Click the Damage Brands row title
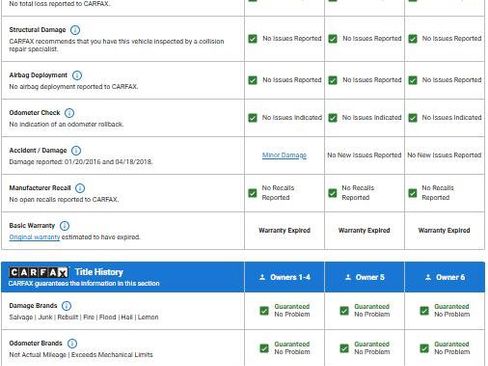 33,306
